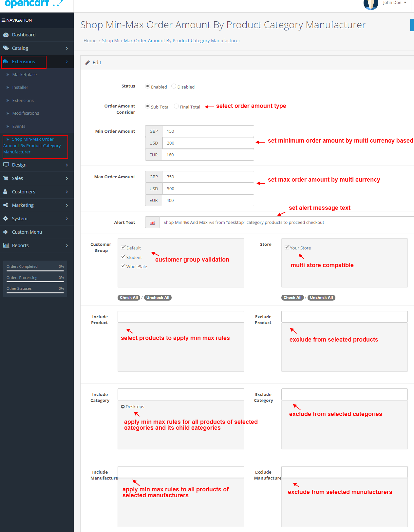This screenshot has height=532, width=414.
Task: Click the Catalog tags icon
Action: (x=6, y=48)
